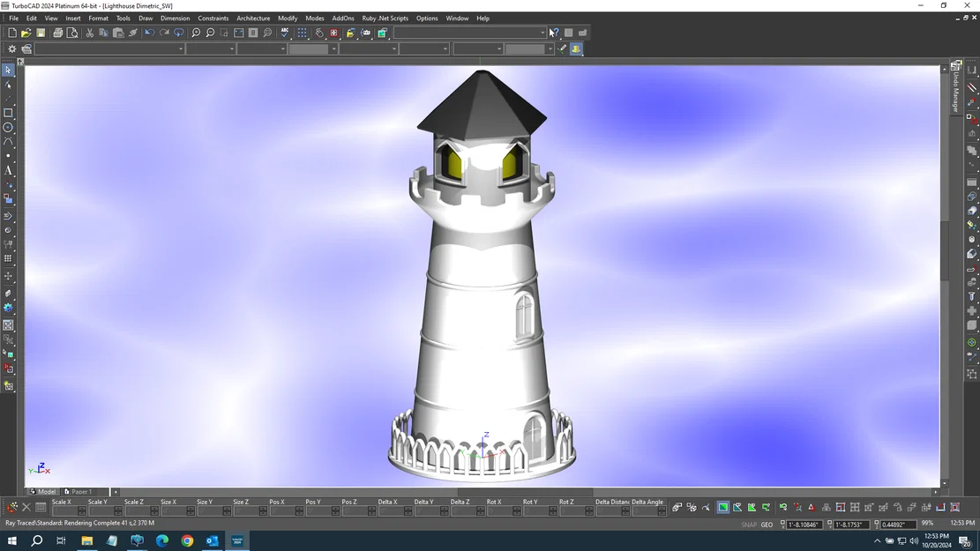Toggle the highlighted green selection mode button
Viewport: 980px width, 551px height.
point(722,507)
